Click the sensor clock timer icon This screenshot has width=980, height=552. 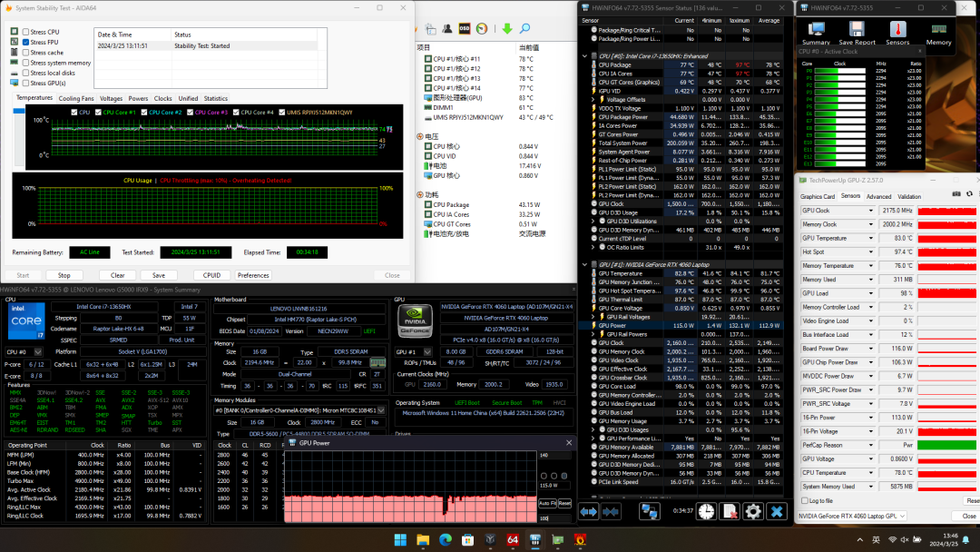click(x=706, y=512)
